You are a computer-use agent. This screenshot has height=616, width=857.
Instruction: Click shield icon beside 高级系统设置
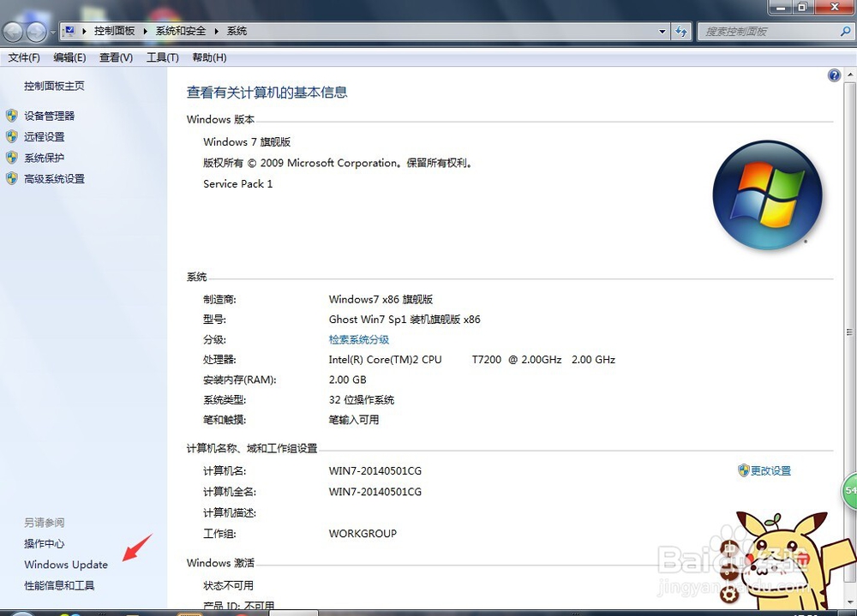click(12, 179)
